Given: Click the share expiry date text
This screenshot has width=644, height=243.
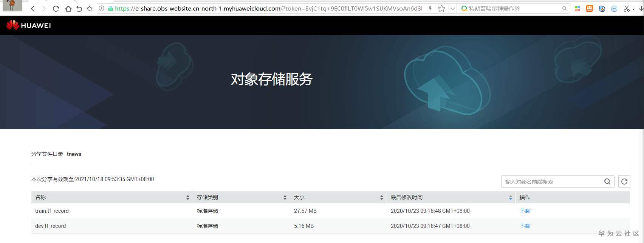Looking at the screenshot, I should [x=93, y=179].
